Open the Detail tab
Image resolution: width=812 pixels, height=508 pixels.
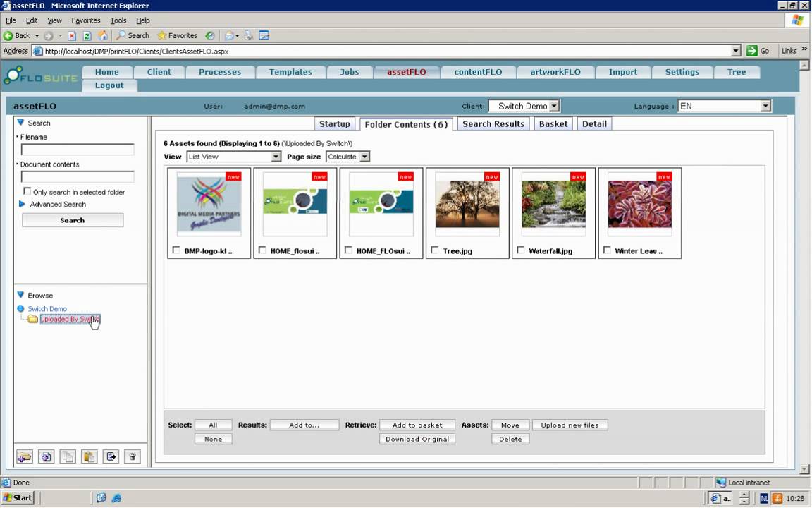[594, 124]
